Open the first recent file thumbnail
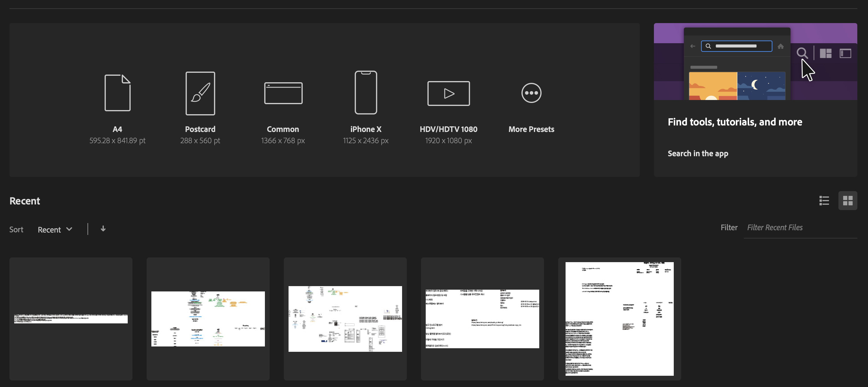868x387 pixels. (71, 319)
